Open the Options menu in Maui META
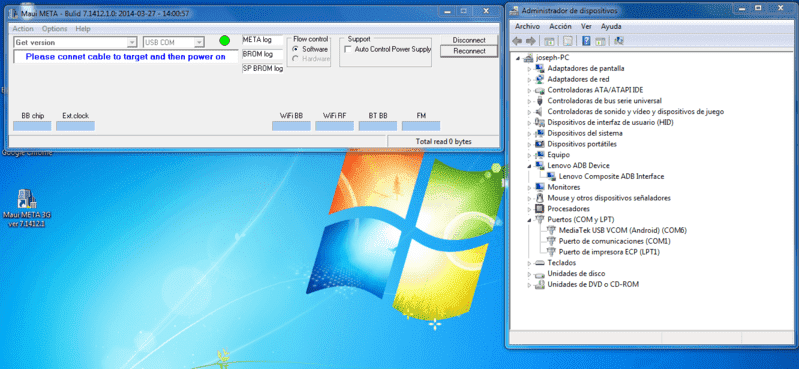 tap(55, 29)
